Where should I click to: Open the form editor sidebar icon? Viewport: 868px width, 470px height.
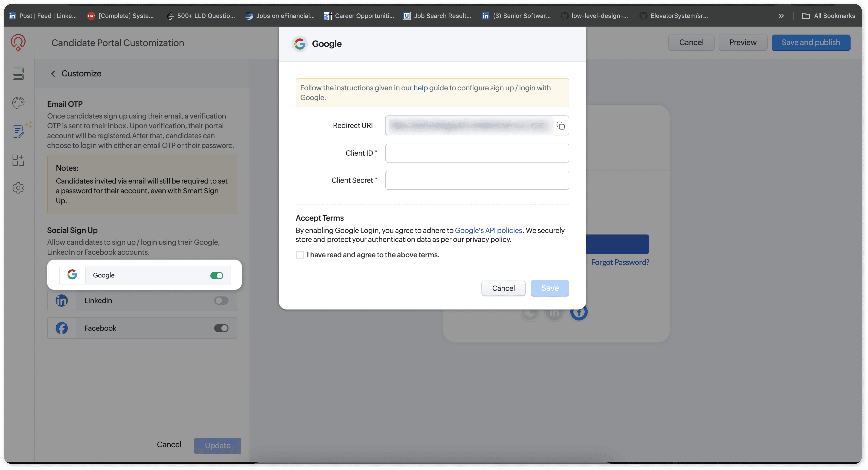[18, 131]
